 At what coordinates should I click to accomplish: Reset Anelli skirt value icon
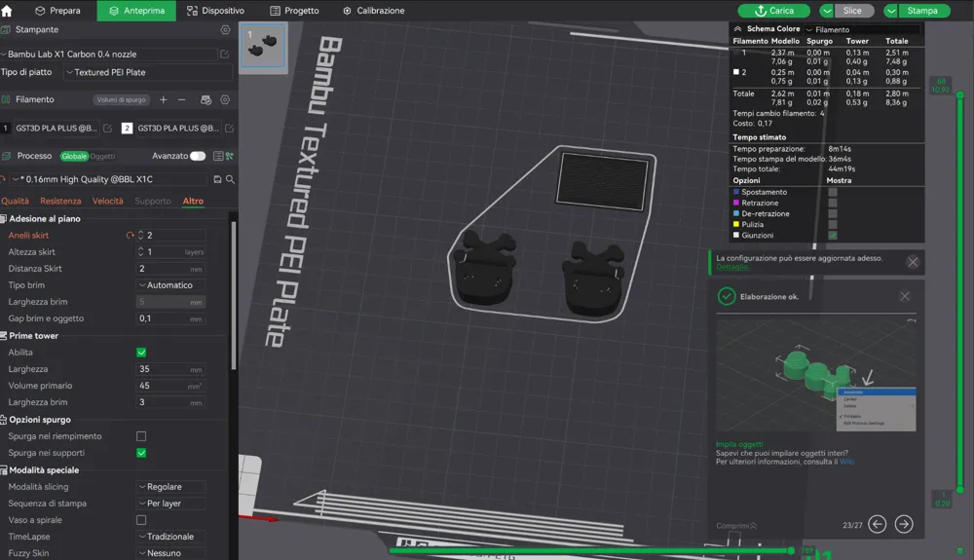coord(130,236)
